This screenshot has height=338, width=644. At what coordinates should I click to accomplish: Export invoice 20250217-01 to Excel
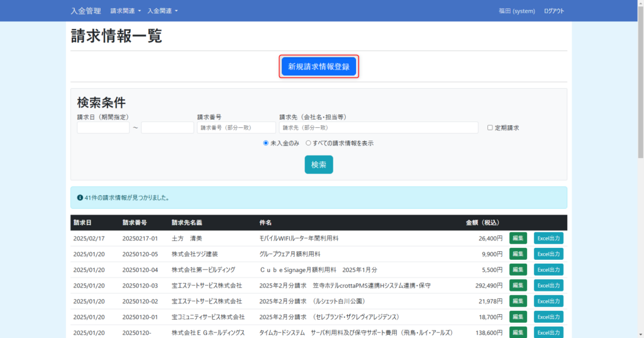(x=548, y=239)
